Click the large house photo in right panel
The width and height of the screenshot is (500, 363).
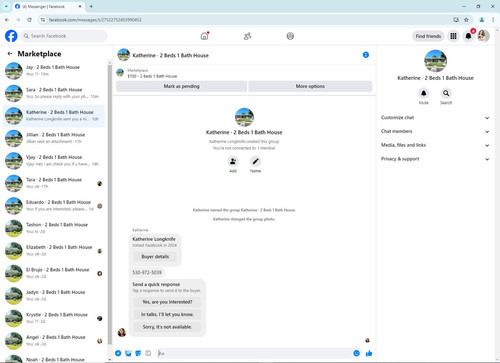click(x=435, y=61)
